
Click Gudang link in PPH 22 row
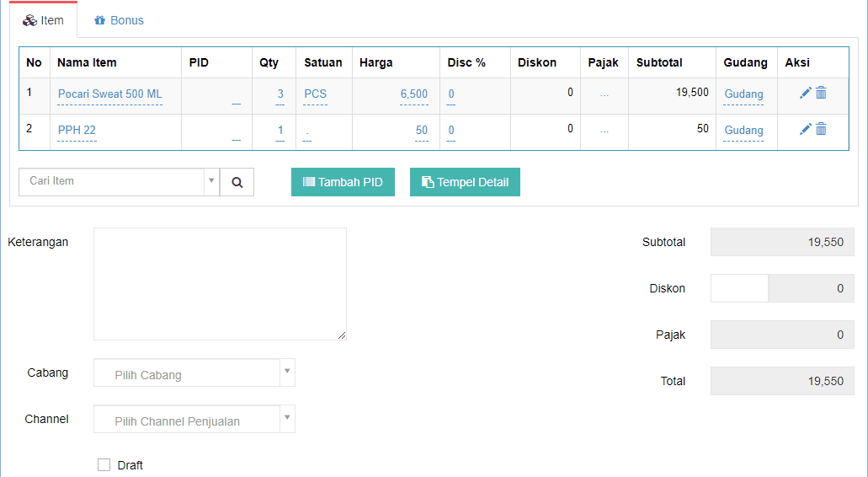[743, 130]
